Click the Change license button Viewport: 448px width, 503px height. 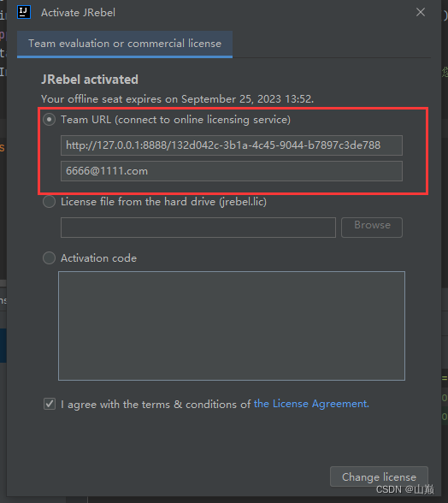(x=379, y=476)
